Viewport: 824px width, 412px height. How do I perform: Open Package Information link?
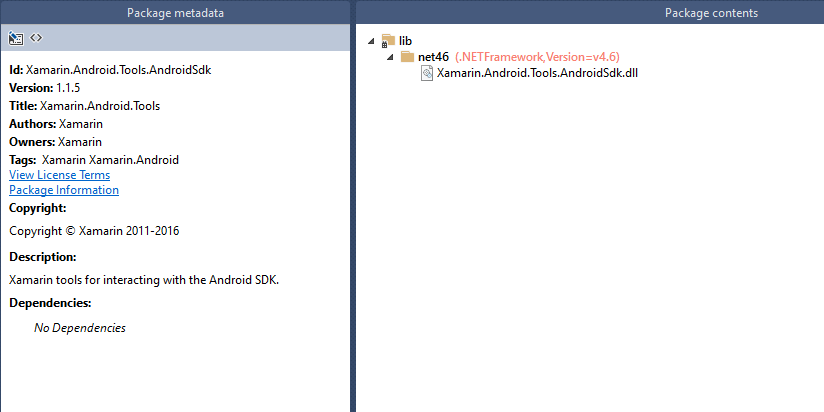click(64, 190)
